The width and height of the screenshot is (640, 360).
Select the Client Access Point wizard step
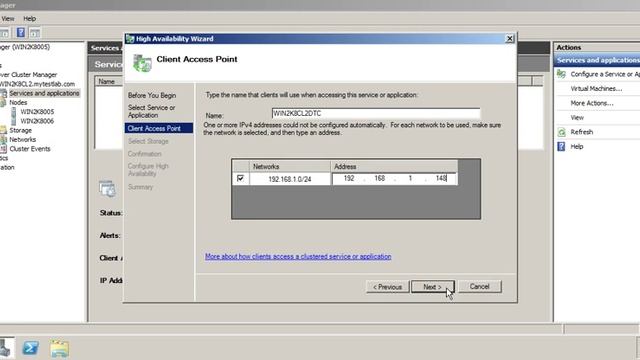(159, 128)
